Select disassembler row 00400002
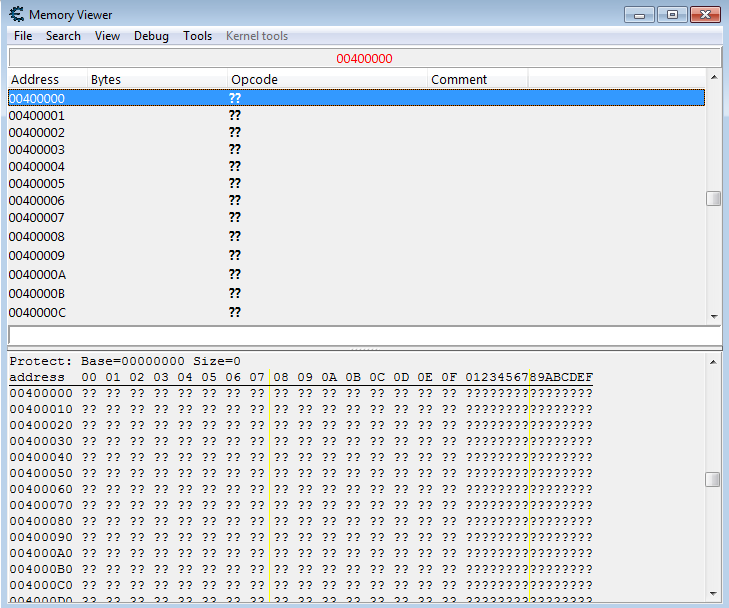 357,132
